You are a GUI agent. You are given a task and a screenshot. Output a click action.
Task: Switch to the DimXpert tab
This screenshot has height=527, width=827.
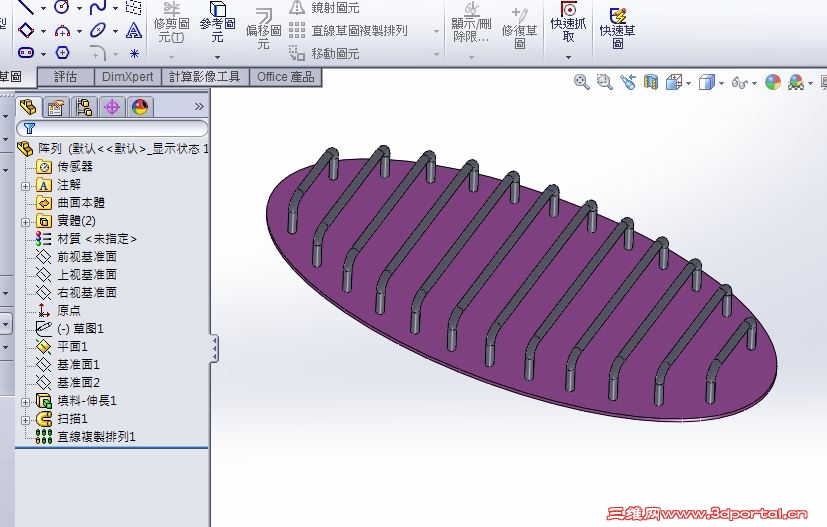tap(128, 77)
